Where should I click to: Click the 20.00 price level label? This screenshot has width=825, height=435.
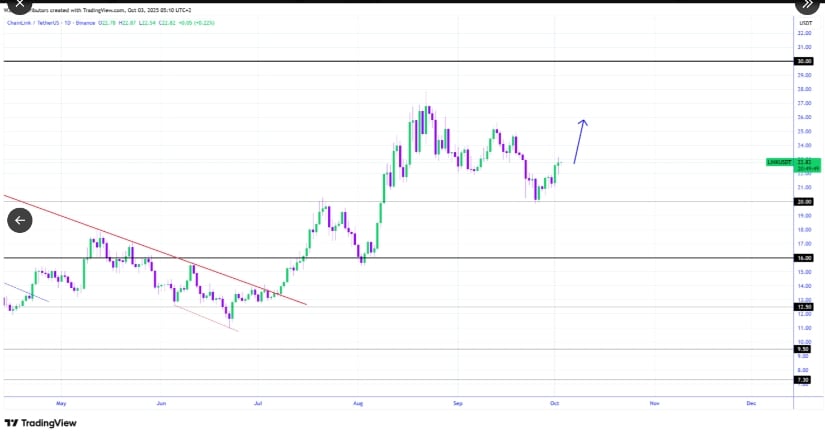pyautogui.click(x=803, y=201)
